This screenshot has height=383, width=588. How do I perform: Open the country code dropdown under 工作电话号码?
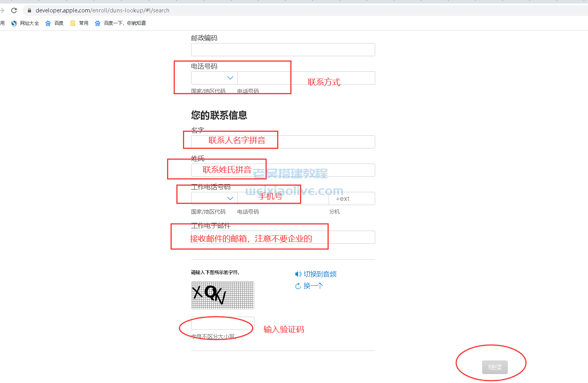pos(214,198)
